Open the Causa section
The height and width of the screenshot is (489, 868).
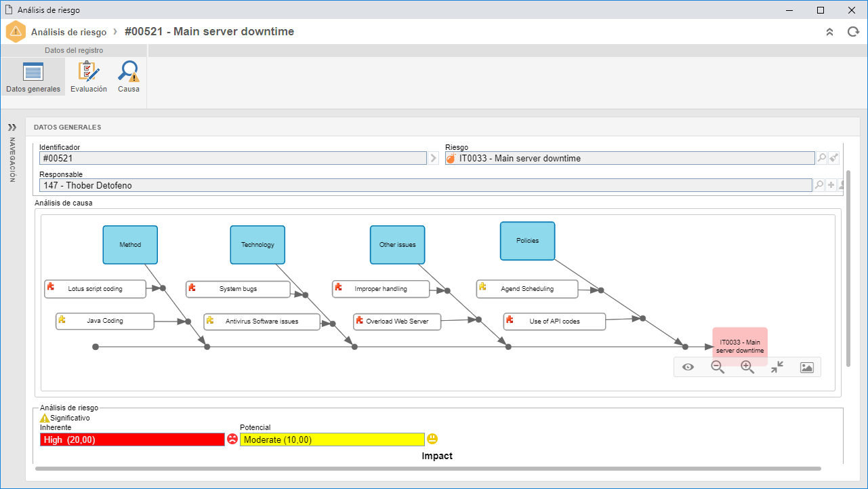128,77
